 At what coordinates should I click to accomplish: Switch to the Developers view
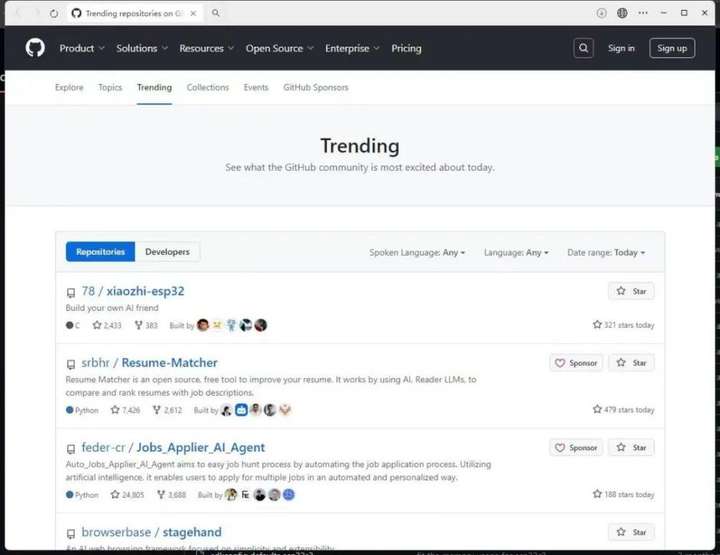tap(167, 252)
